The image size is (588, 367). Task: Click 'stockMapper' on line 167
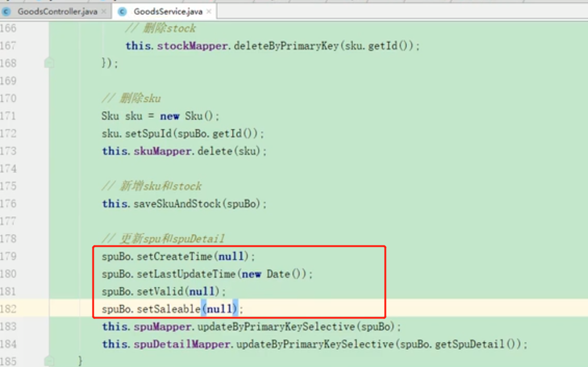193,46
